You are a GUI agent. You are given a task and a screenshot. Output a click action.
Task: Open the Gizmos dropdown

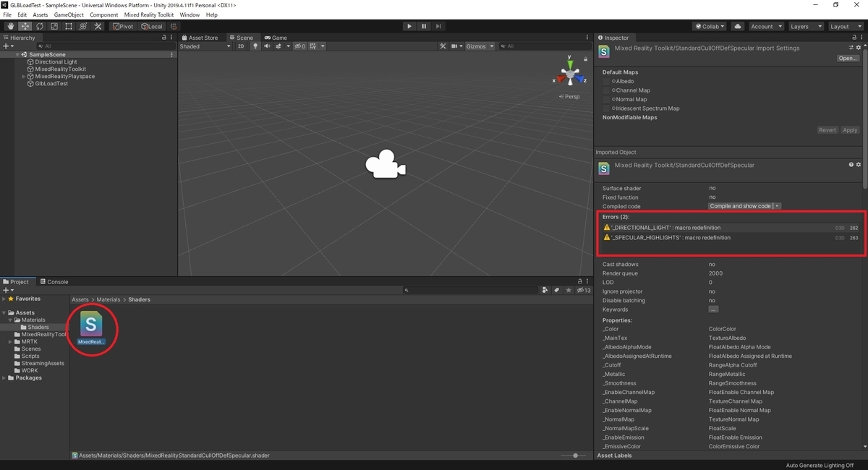pos(480,46)
